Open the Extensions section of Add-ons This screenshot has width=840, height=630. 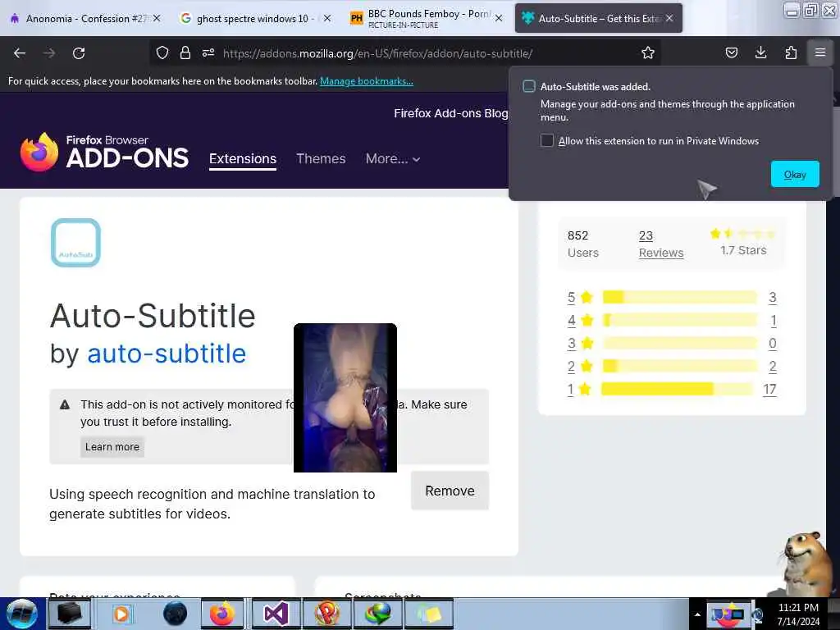coord(243,159)
